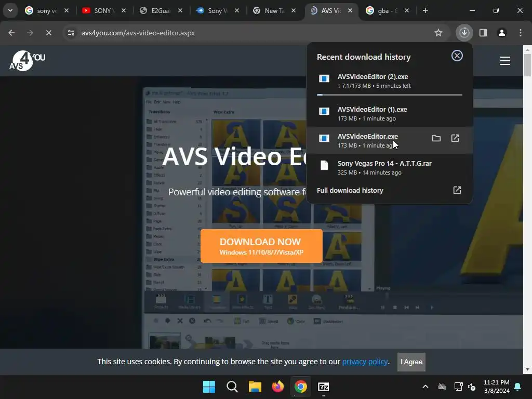
Task: Open AVSVideoEditor.exe file with external icon
Action: [x=455, y=138]
